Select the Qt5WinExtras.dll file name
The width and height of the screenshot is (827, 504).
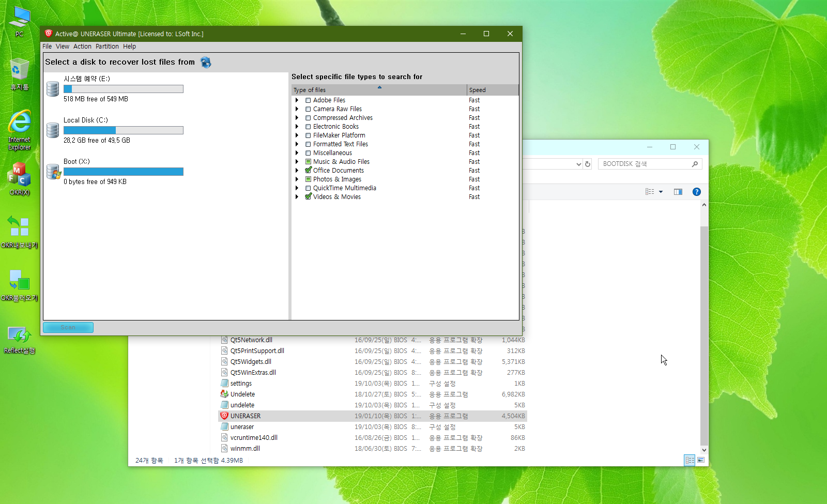pos(253,373)
